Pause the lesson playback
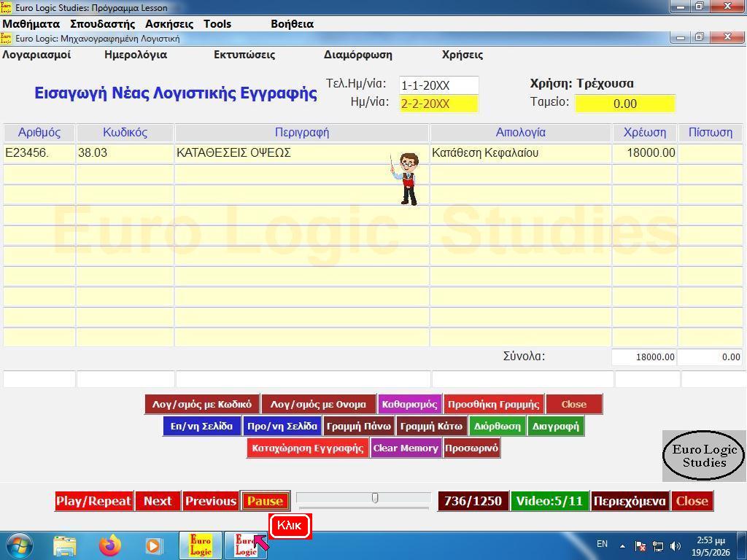The image size is (747, 560). click(x=265, y=501)
